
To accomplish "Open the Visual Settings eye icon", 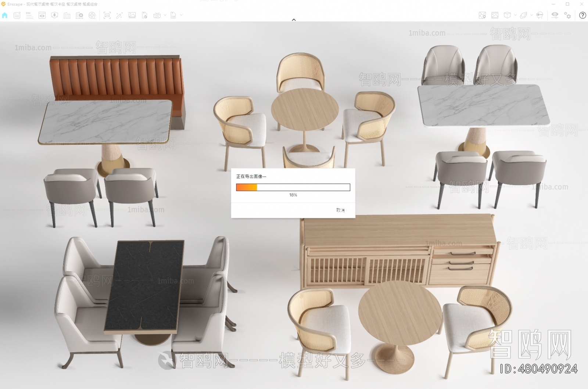I will point(555,15).
